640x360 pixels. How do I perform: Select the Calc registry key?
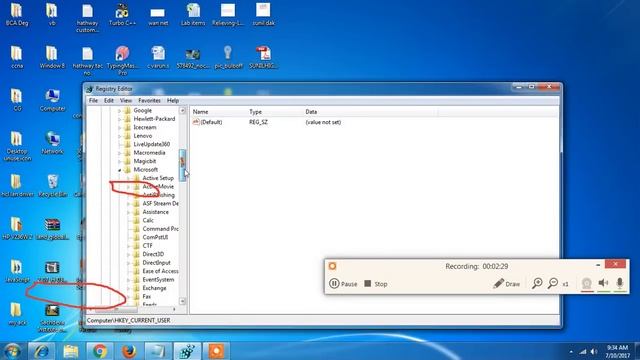pos(148,220)
